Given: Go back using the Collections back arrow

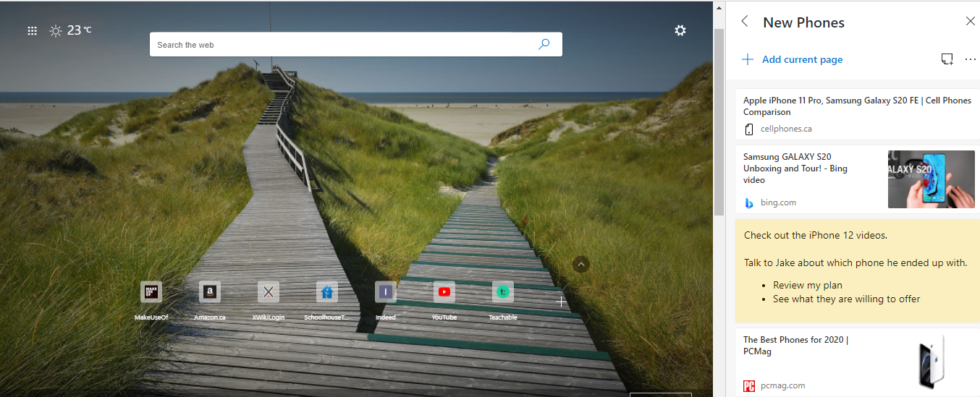Looking at the screenshot, I should click(x=745, y=22).
